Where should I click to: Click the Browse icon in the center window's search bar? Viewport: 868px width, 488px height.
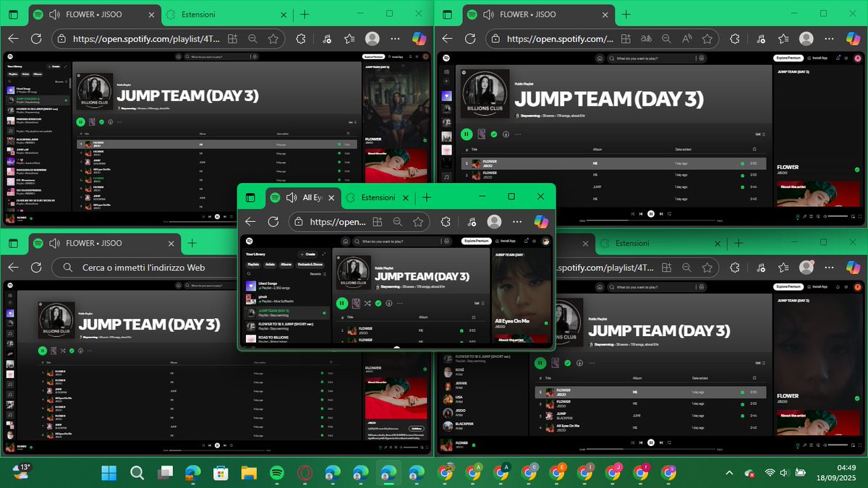[x=446, y=241]
